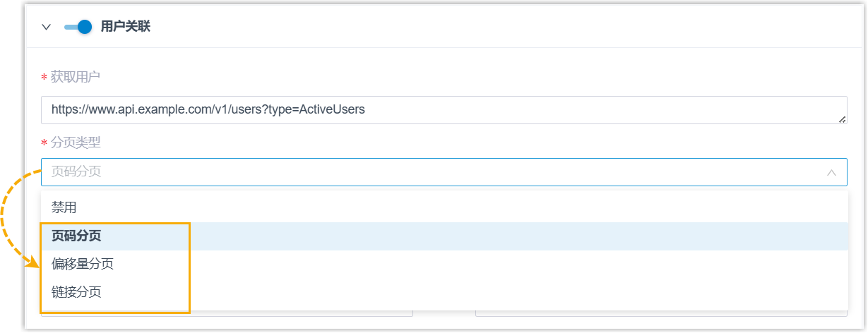Click the orange dashed arrow head
This screenshot has width=868, height=333.
click(x=32, y=262)
